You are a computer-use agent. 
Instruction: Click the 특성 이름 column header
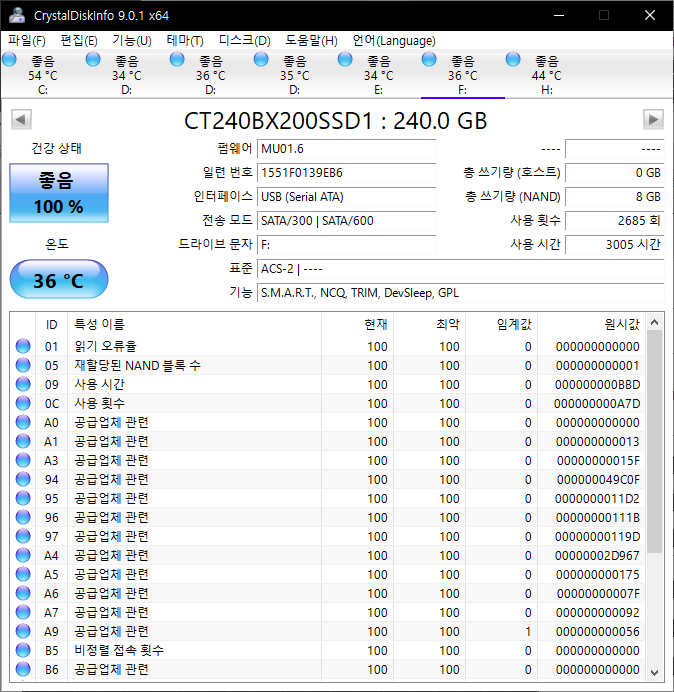(x=194, y=324)
